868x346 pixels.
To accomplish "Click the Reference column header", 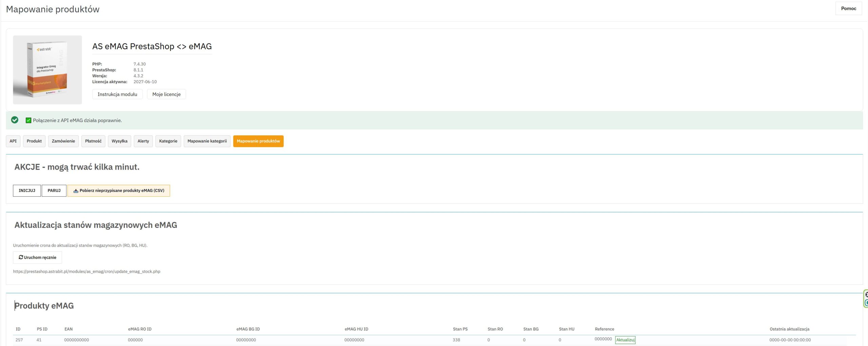I will point(604,329).
